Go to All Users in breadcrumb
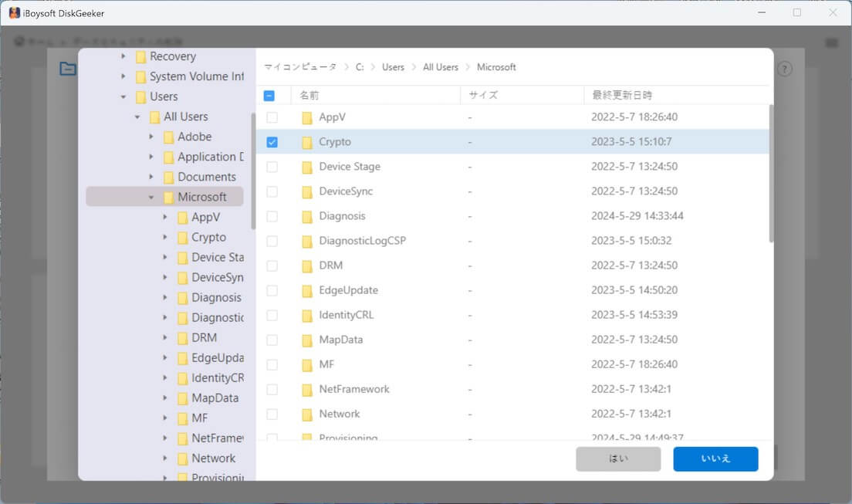Viewport: 852px width, 504px height. click(x=441, y=67)
